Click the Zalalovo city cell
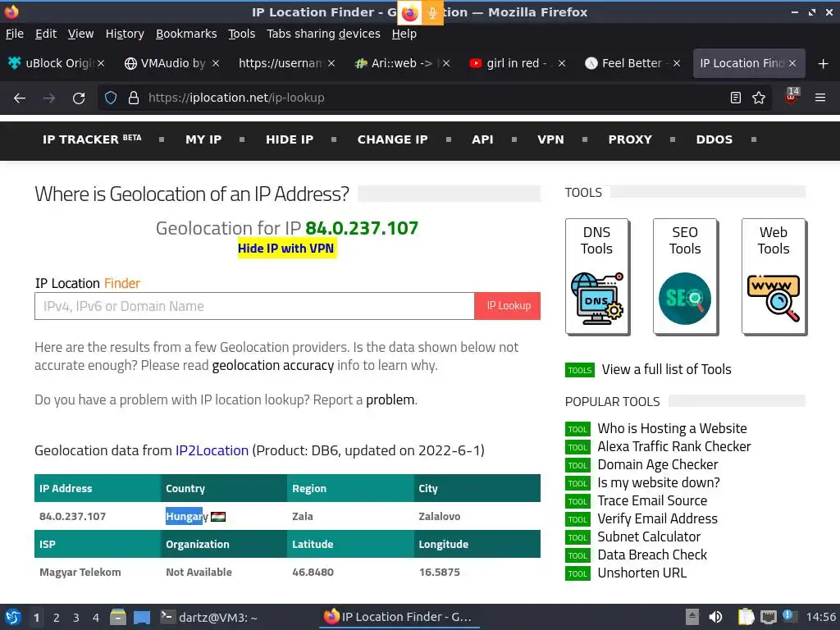The height and width of the screenshot is (630, 840). coord(440,517)
